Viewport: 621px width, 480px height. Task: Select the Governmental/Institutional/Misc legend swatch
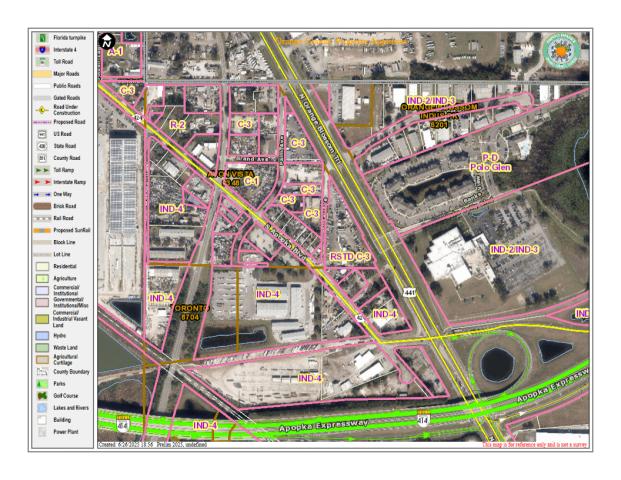coord(42,303)
